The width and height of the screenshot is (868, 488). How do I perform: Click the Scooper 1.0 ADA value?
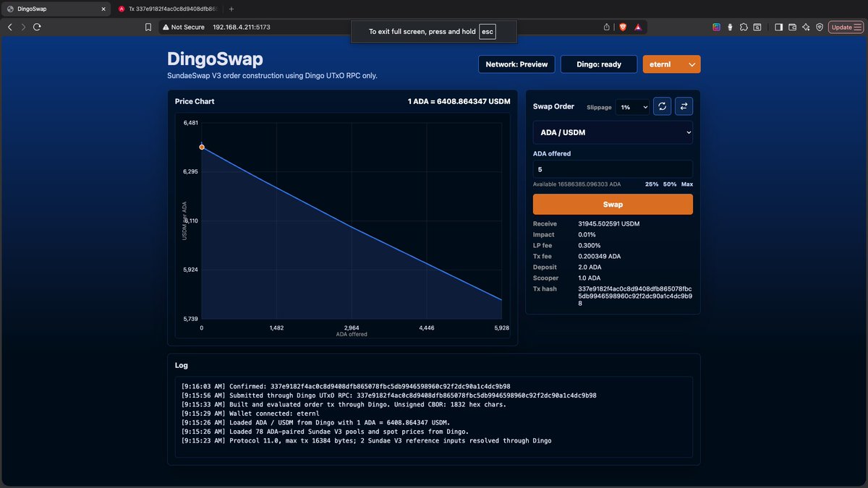point(590,278)
